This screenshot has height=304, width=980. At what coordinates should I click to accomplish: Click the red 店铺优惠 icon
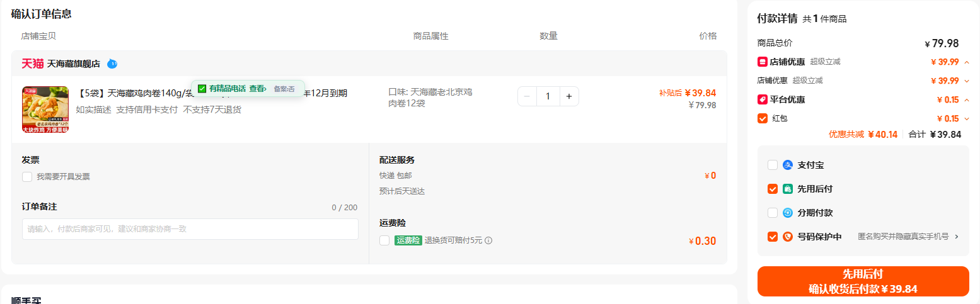click(x=762, y=62)
